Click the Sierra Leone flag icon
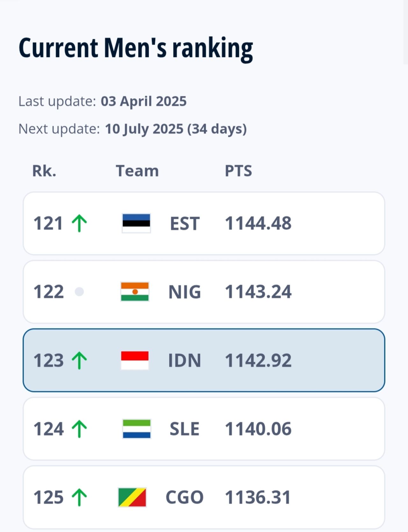 click(136, 429)
